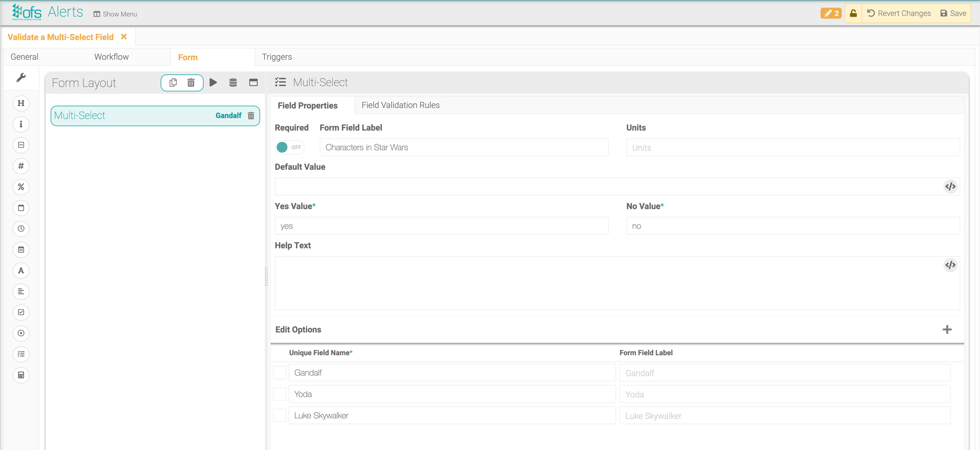This screenshot has width=980, height=450.
Task: Delete the Multi-Select Gandalf row
Action: pos(251,115)
